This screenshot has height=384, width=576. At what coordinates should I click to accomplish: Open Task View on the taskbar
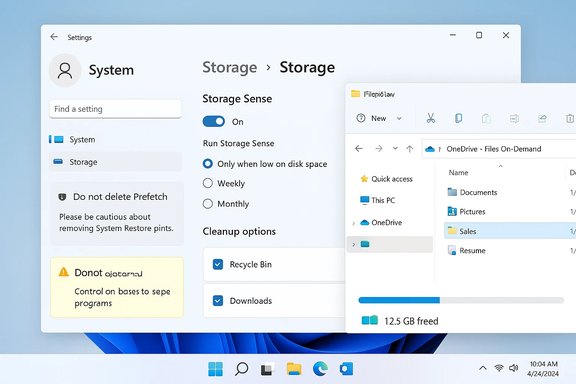tap(267, 369)
